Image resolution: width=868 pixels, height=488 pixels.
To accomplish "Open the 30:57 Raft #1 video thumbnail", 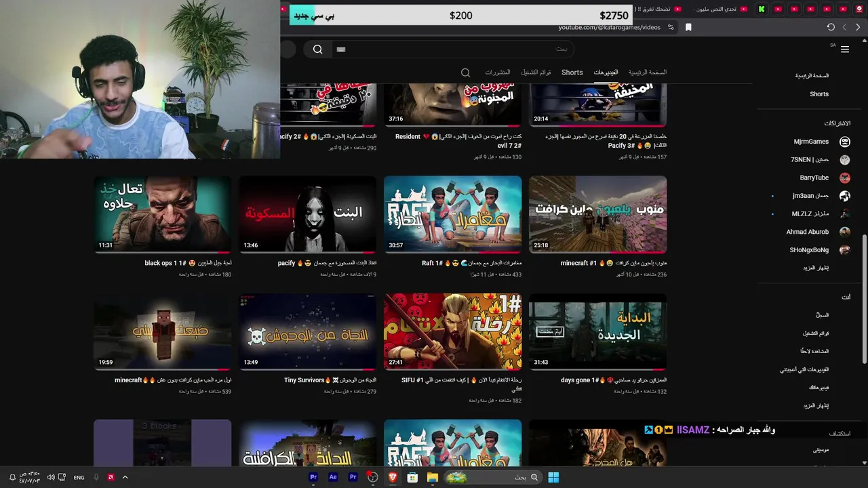I will click(x=452, y=214).
